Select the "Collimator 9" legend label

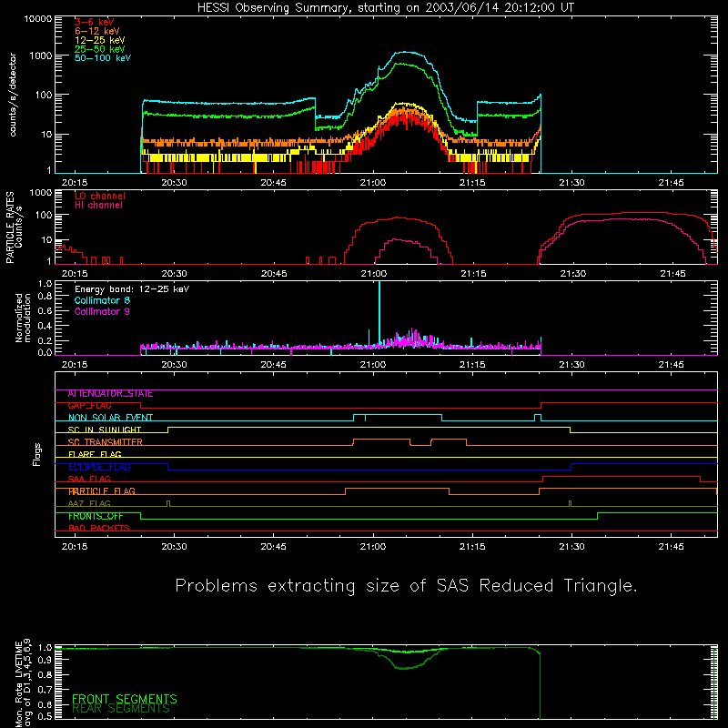(x=102, y=311)
